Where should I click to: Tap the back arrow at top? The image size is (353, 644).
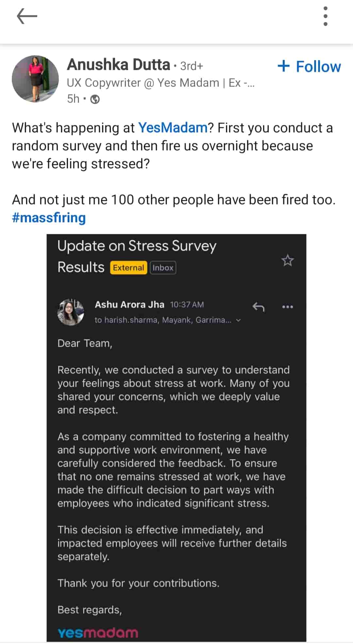pos(27,16)
